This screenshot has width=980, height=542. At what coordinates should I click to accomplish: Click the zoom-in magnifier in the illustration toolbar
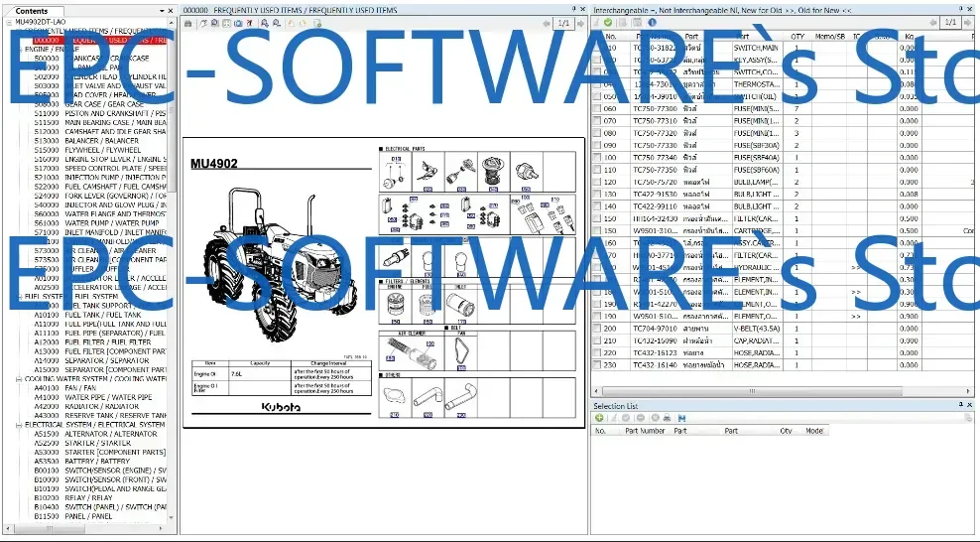point(265,23)
